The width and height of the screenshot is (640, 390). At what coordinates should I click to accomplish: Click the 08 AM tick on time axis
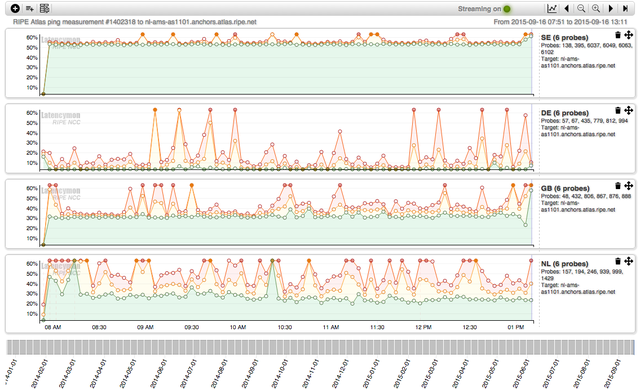[53, 327]
